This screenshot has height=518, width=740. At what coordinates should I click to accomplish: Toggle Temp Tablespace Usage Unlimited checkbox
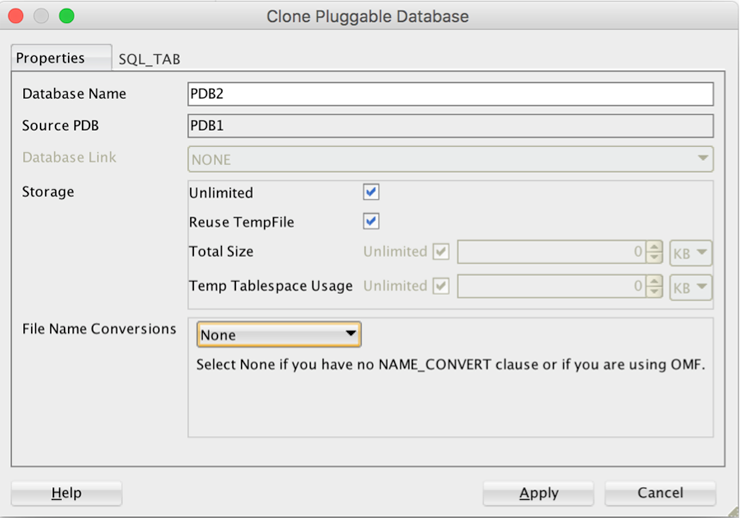click(440, 286)
